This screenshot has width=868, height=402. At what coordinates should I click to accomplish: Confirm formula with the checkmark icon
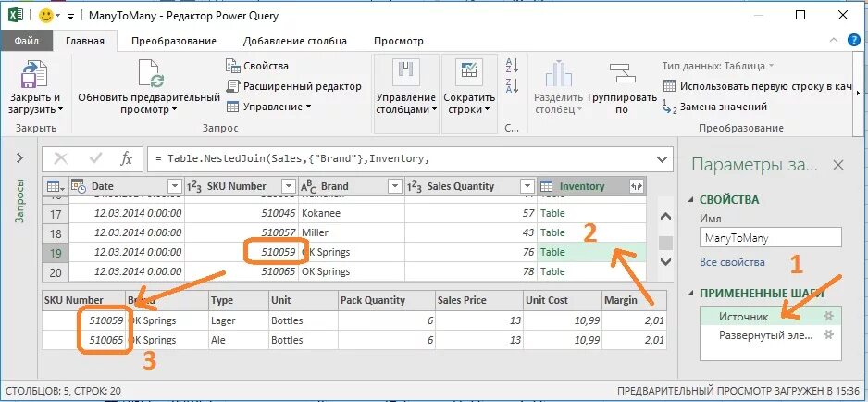(95, 158)
